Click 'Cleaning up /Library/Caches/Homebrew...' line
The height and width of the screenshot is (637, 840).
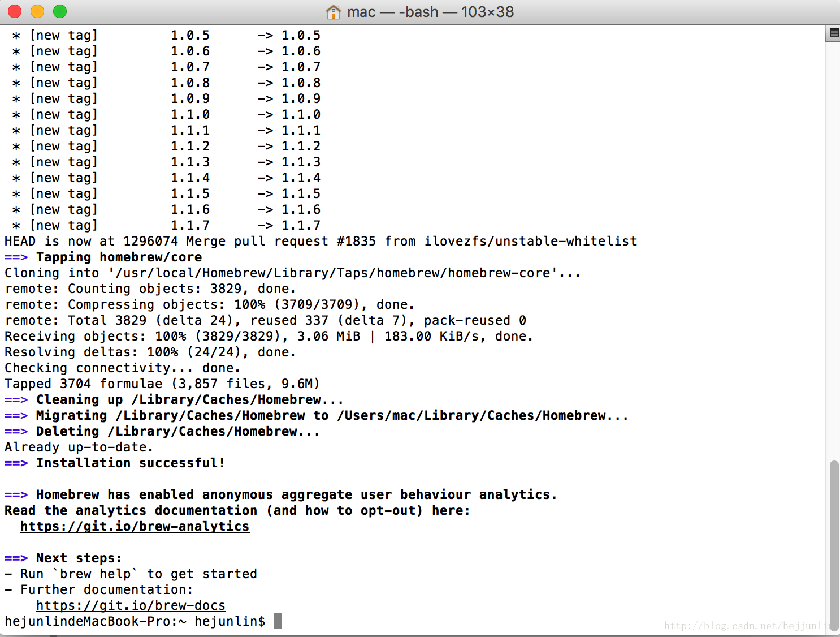(174, 399)
